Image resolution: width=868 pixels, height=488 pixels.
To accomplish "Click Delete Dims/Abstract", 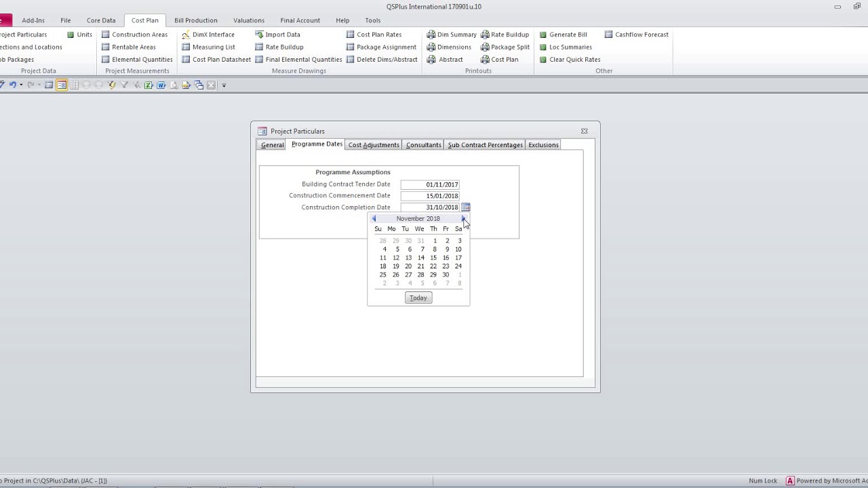I will tap(382, 59).
